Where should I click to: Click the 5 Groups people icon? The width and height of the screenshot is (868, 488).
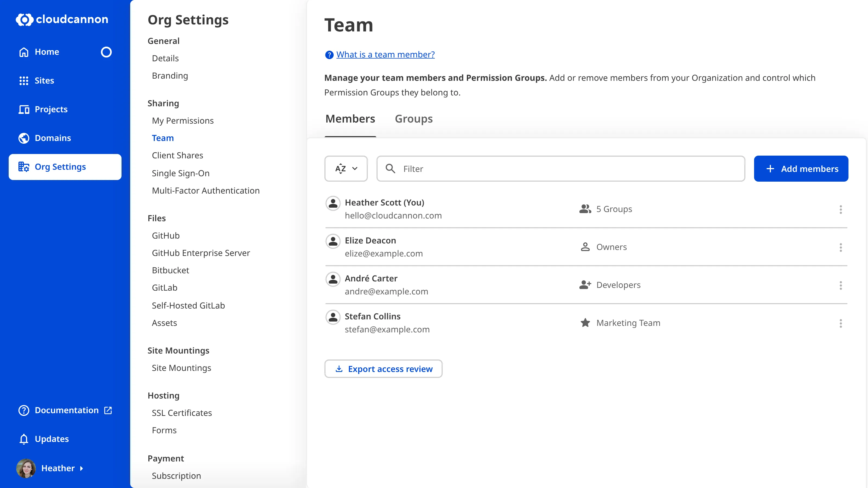point(585,209)
